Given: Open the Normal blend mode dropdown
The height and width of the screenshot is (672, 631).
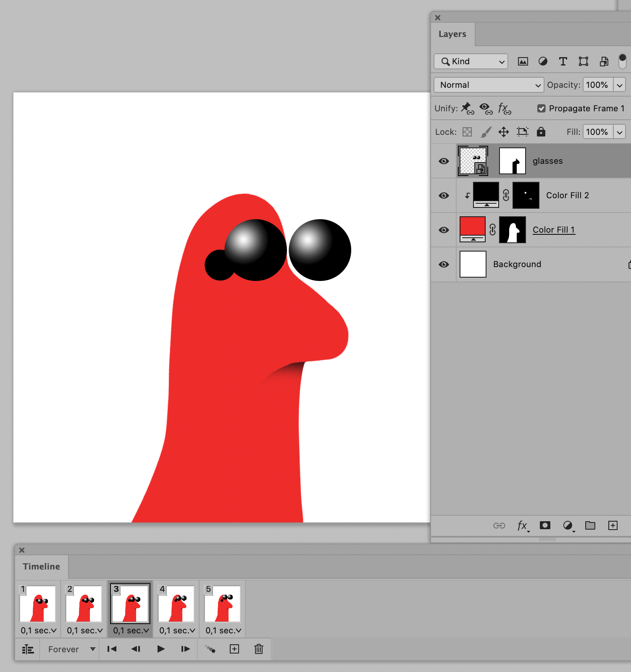Looking at the screenshot, I should 489,85.
